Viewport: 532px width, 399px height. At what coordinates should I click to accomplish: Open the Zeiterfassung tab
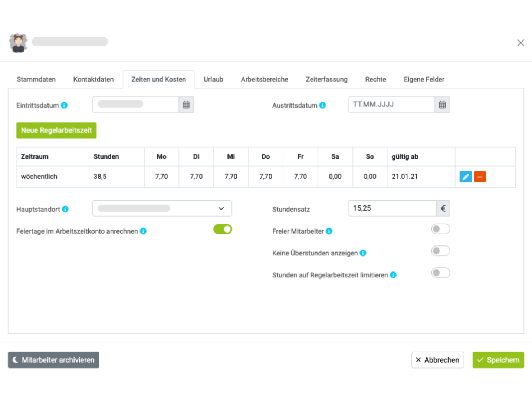click(x=326, y=79)
